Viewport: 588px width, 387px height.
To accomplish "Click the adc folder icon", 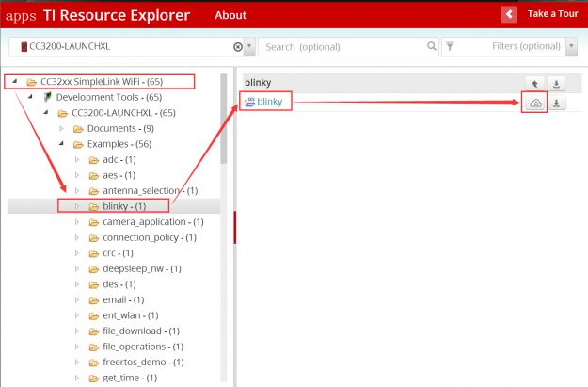I will coord(94,160).
